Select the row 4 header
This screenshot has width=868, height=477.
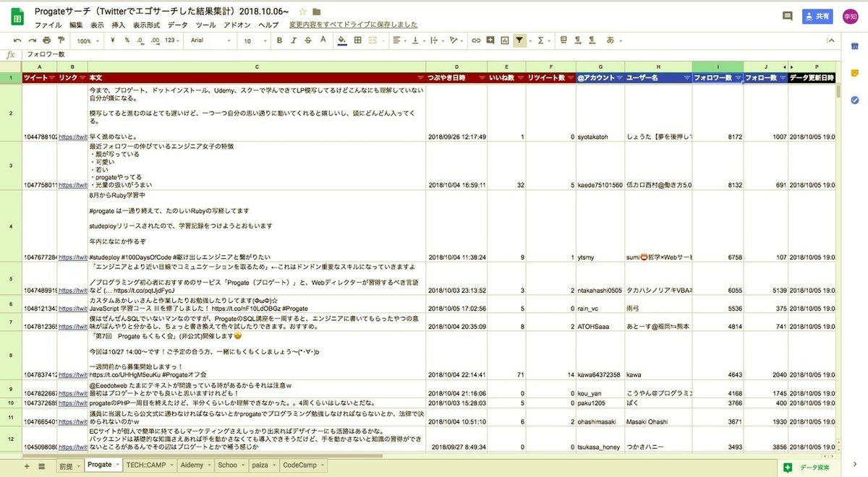point(11,227)
